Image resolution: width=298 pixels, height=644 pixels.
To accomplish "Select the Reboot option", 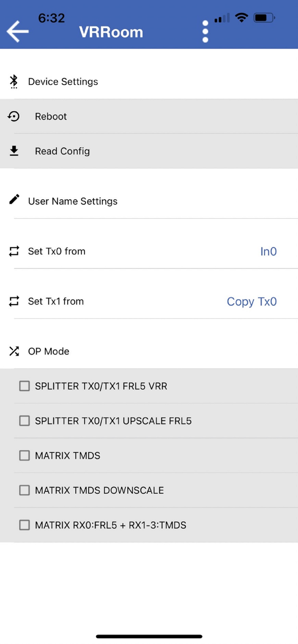I will click(51, 116).
